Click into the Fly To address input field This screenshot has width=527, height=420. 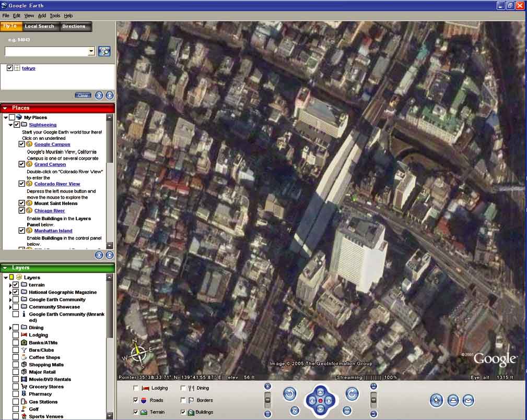46,51
